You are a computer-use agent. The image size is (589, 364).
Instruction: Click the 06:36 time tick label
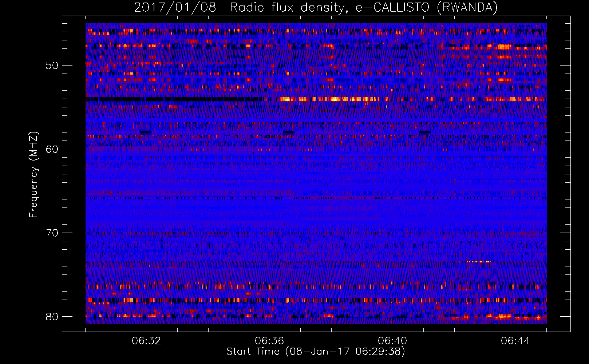tap(269, 341)
